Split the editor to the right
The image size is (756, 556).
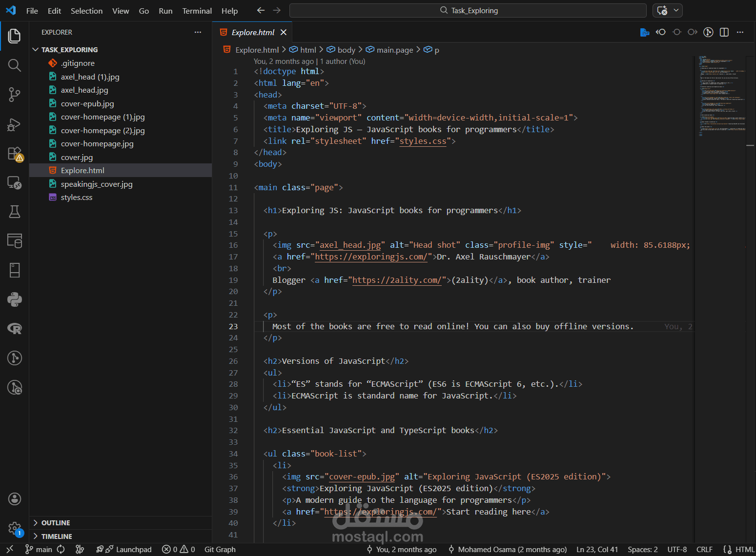(724, 32)
